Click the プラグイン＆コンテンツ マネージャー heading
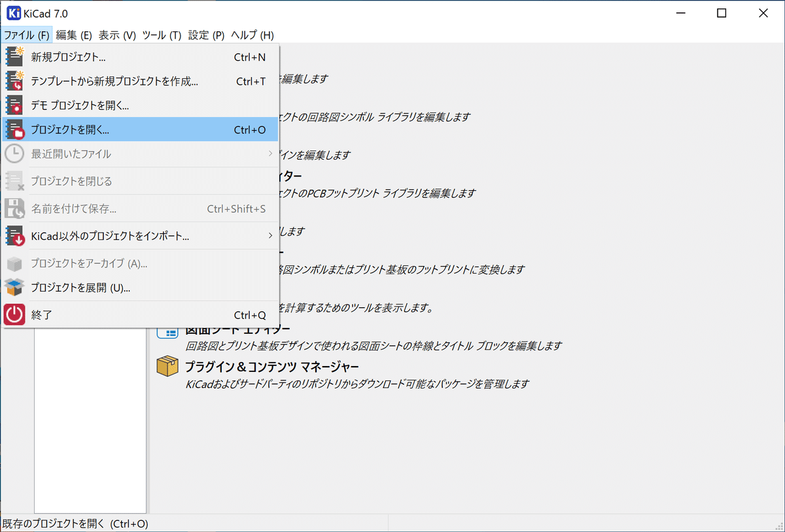785x532 pixels. pos(271,366)
